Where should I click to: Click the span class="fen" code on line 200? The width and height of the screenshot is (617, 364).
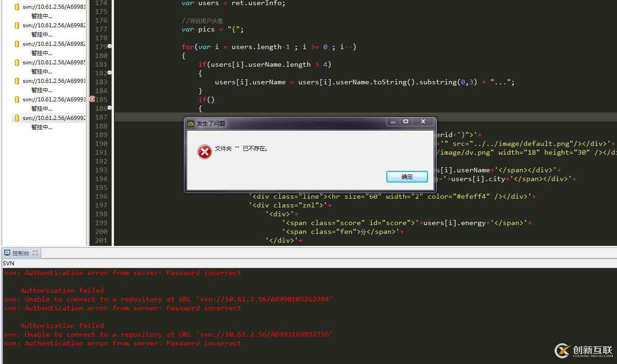(343, 232)
